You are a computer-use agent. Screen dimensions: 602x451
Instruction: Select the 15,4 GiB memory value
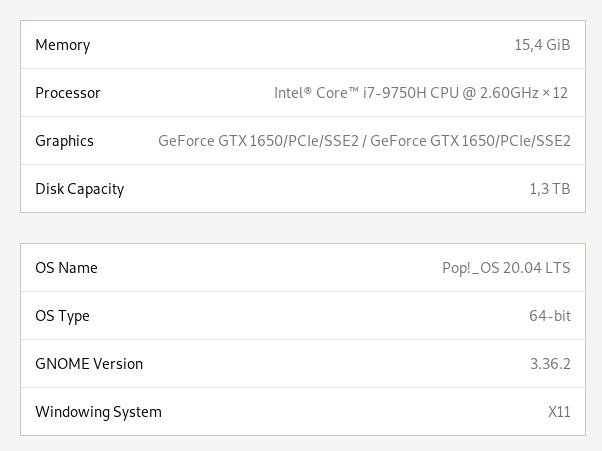542,45
